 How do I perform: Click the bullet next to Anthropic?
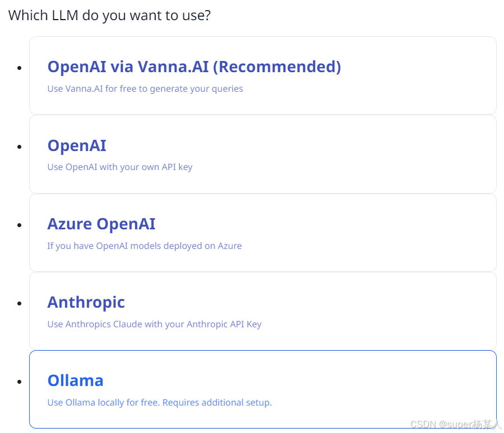(20, 303)
